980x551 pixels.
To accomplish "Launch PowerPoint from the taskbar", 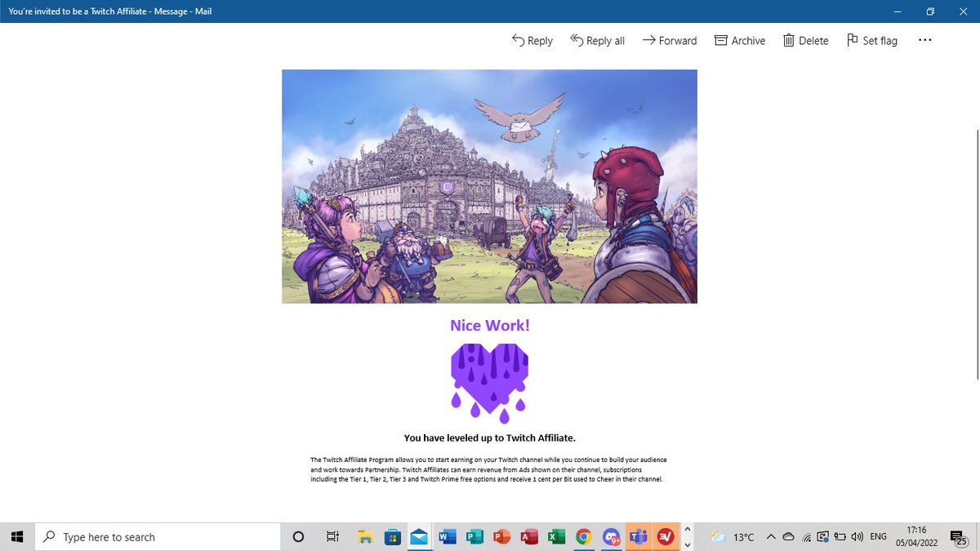I will (501, 537).
